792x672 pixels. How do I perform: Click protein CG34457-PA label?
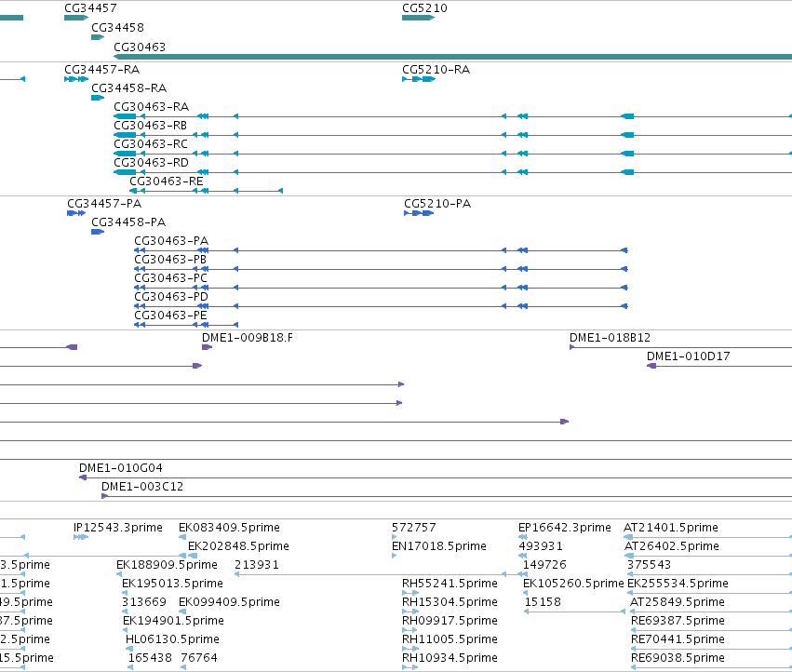(104, 204)
